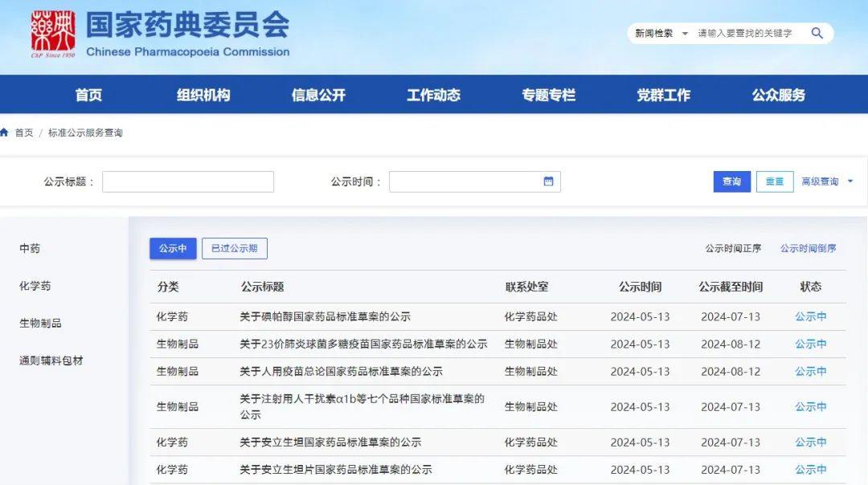The height and width of the screenshot is (485, 868).
Task: Select 中药 category in left sidebar
Action: (x=30, y=249)
